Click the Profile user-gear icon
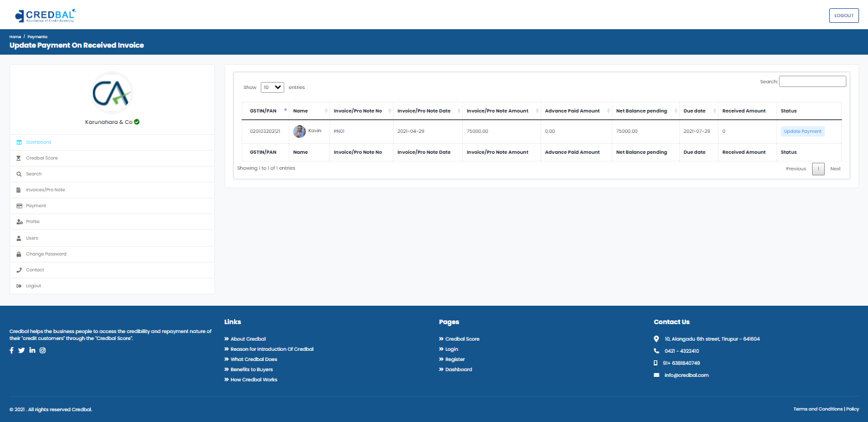 (x=19, y=222)
